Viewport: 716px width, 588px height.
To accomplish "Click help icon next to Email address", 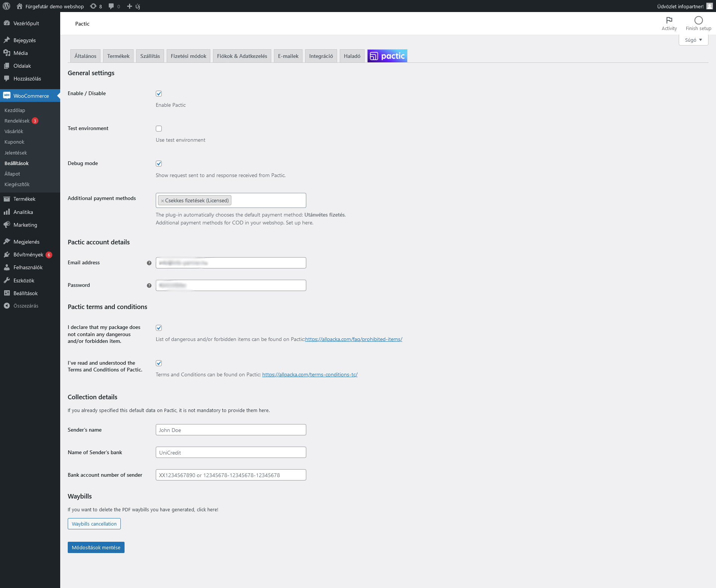I will (149, 263).
